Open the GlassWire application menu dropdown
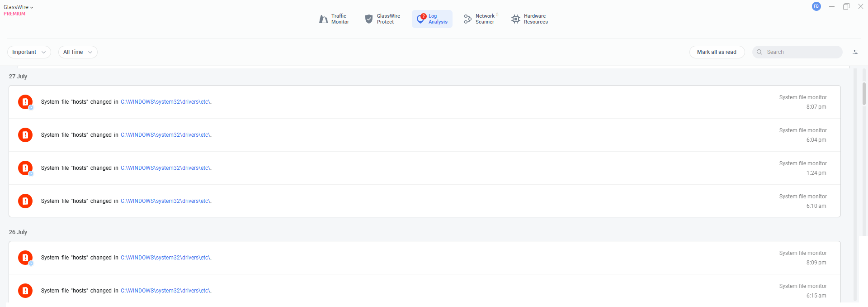 [x=19, y=7]
